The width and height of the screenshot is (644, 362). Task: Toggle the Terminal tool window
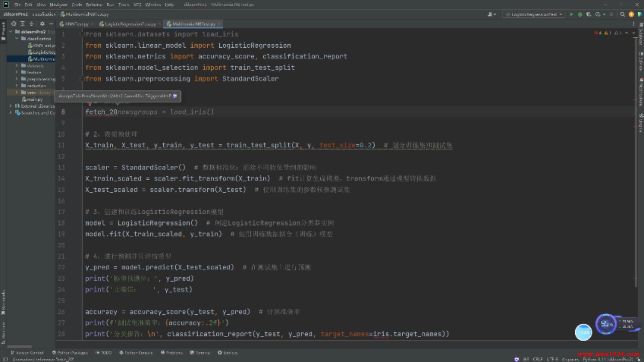point(200,353)
